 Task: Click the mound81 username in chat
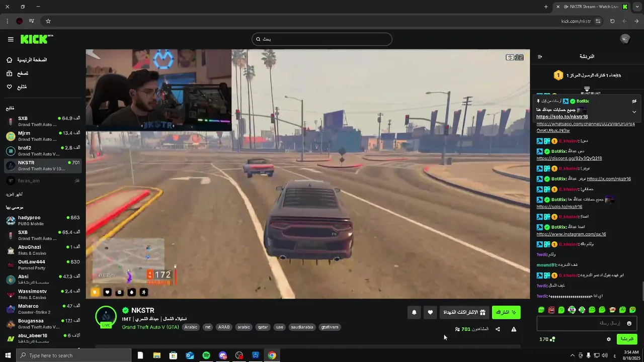point(546,265)
